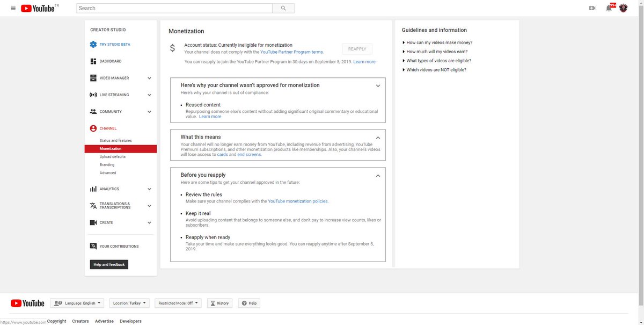The width and height of the screenshot is (644, 325).
Task: Open the Language: English dropdown
Action: [78, 303]
